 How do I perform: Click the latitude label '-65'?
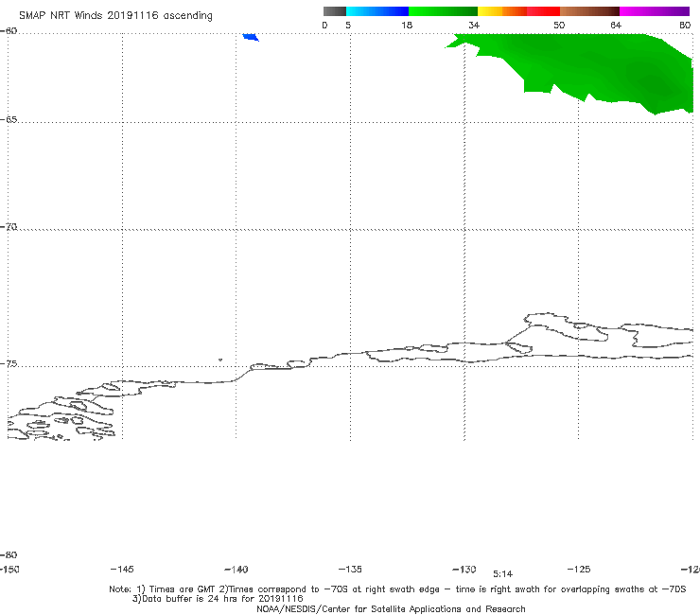pos(9,120)
